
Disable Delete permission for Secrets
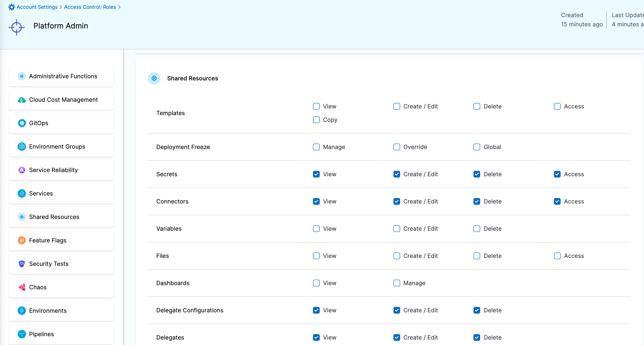coord(476,174)
